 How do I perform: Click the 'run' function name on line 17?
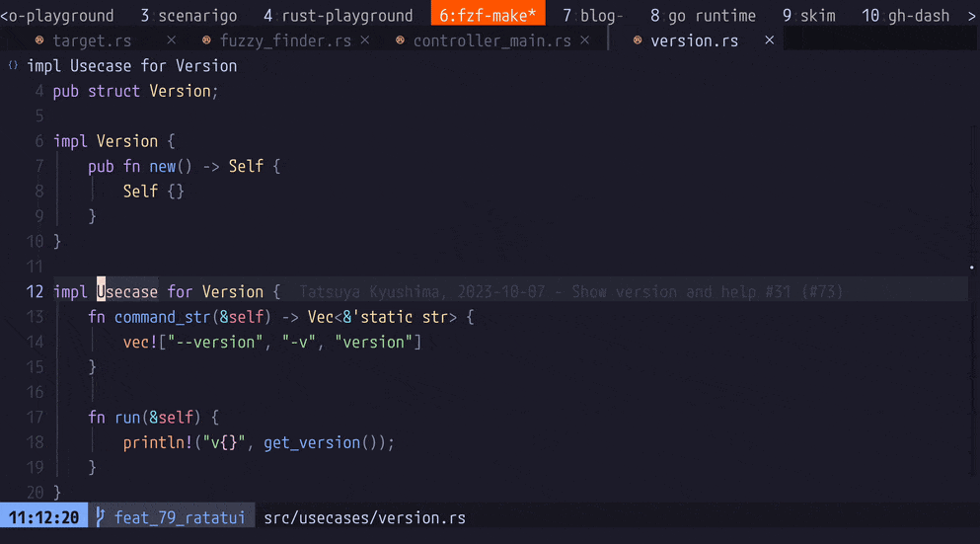pos(127,417)
